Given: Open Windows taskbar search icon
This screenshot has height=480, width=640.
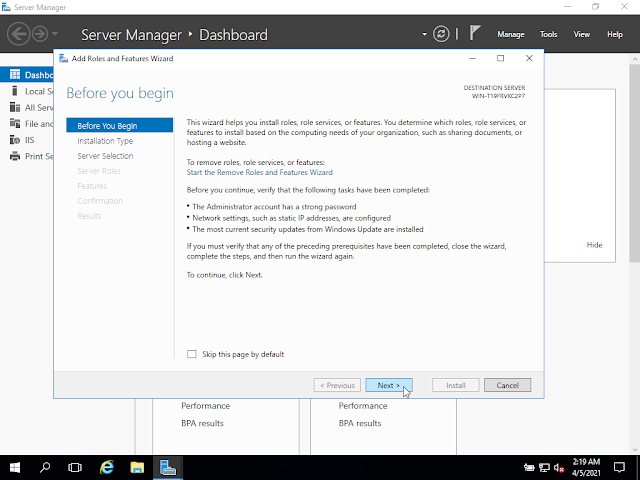Looking at the screenshot, I should tap(45, 467).
